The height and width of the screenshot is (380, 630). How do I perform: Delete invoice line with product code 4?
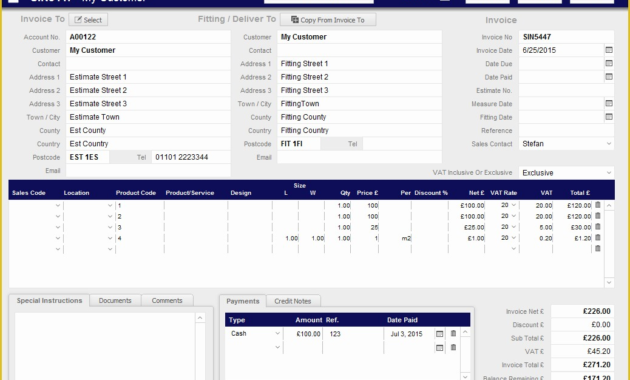click(x=598, y=238)
